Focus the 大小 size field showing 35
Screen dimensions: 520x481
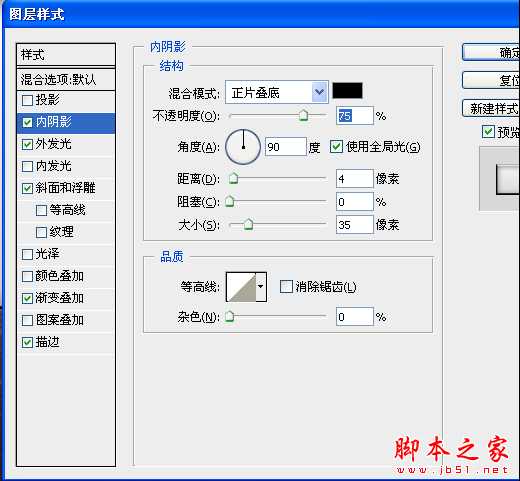[x=355, y=224]
